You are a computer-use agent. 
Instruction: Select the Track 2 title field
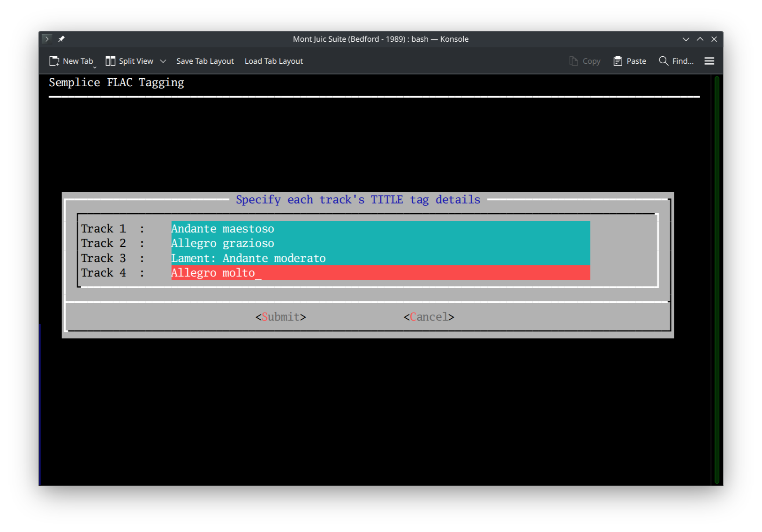pos(380,243)
